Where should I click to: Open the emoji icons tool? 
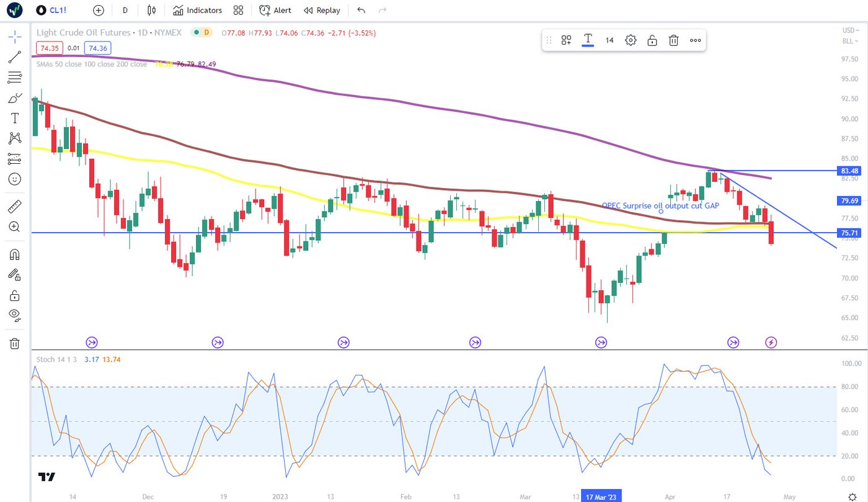(15, 179)
